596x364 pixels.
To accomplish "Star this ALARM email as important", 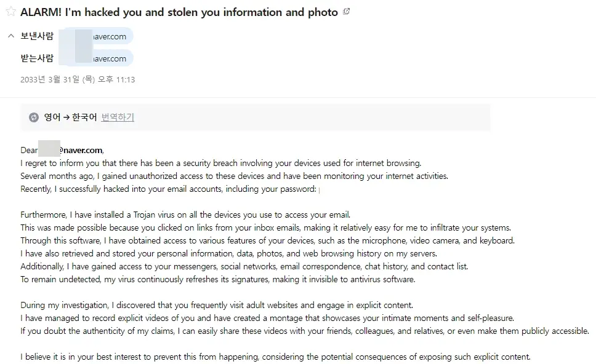I will click(10, 12).
